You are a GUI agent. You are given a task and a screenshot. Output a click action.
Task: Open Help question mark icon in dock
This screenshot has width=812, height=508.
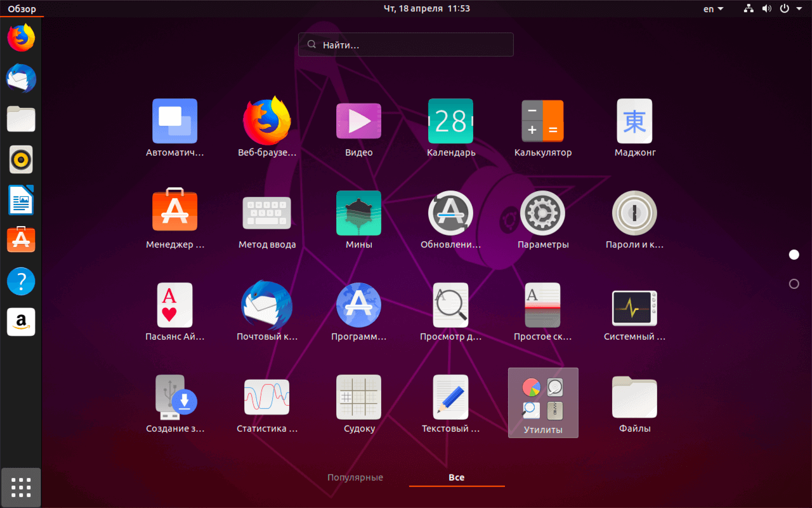[21, 281]
